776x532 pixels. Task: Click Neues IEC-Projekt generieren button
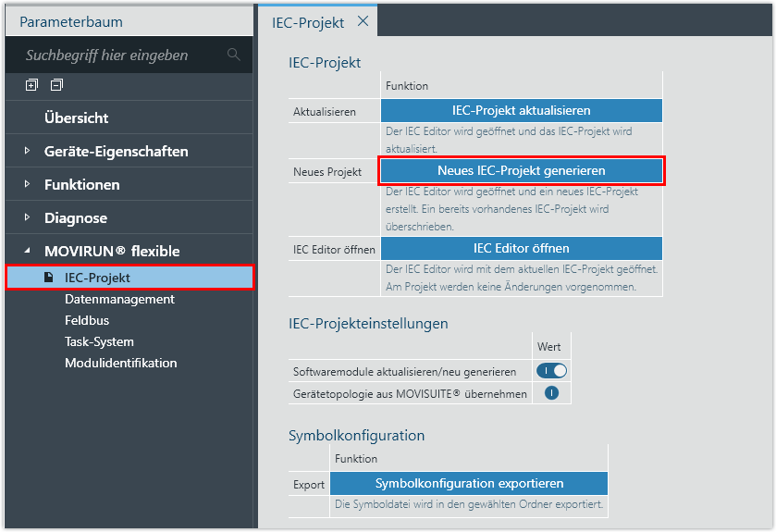pos(521,171)
